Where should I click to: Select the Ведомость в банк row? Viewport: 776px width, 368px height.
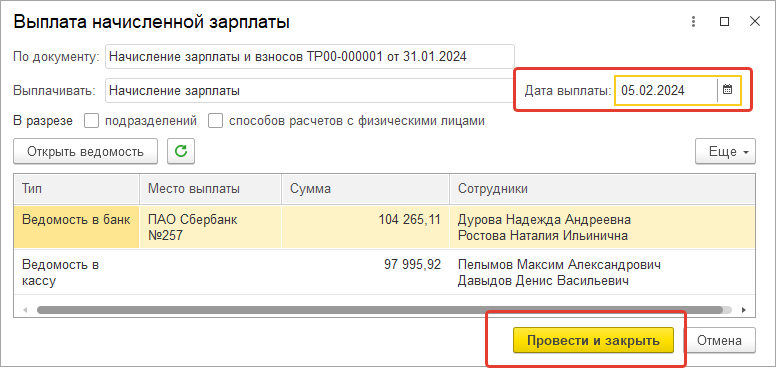click(x=384, y=227)
